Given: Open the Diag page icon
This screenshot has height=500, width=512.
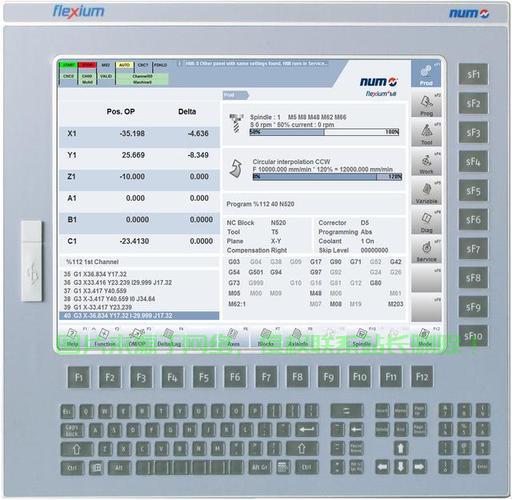Looking at the screenshot, I should 426,221.
